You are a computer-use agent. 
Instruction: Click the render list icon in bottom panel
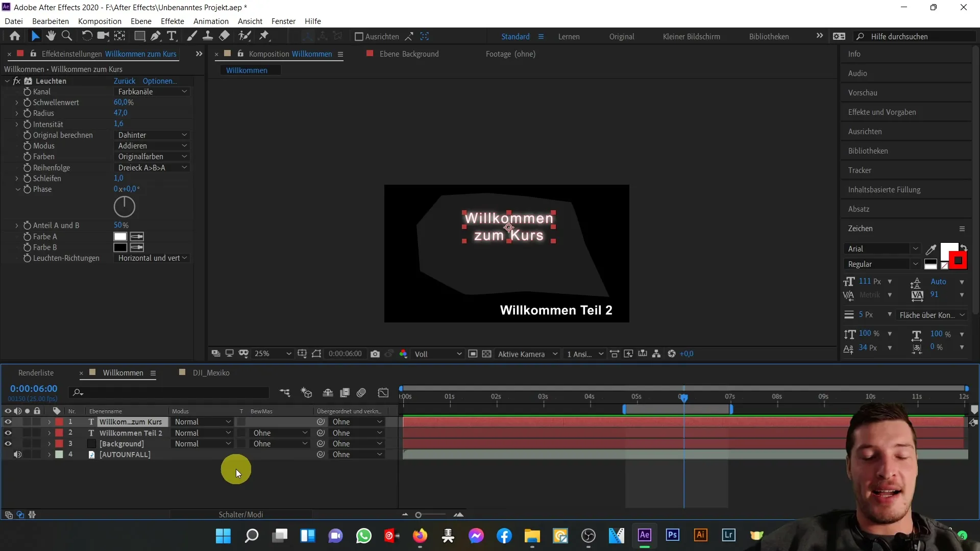click(35, 372)
